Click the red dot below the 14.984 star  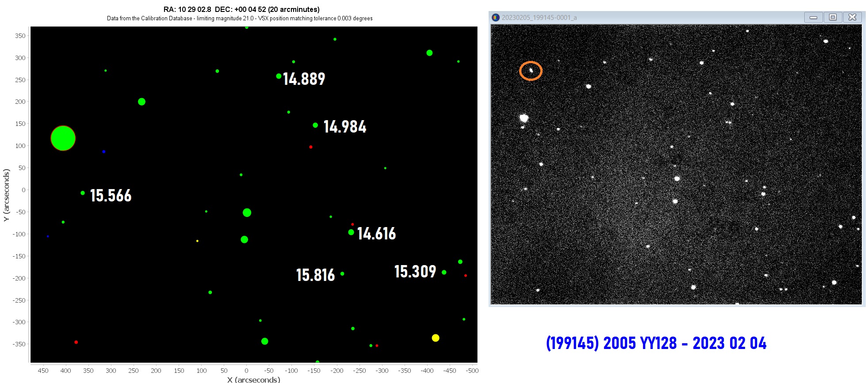(311, 147)
